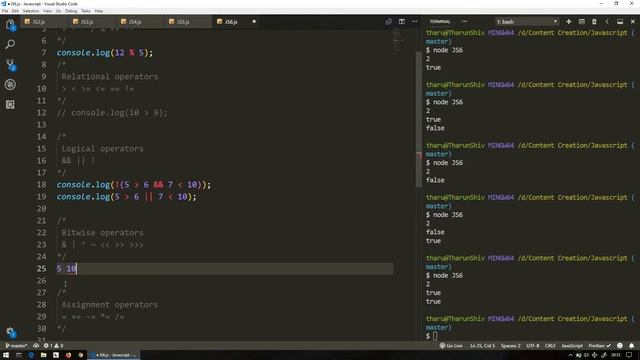The image size is (640, 360).
Task: Change indentation via Spaces: 2
Action: click(511, 346)
